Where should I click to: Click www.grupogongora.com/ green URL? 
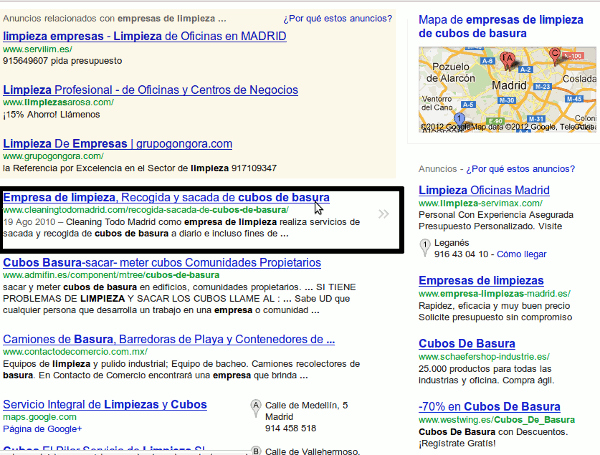(x=53, y=156)
